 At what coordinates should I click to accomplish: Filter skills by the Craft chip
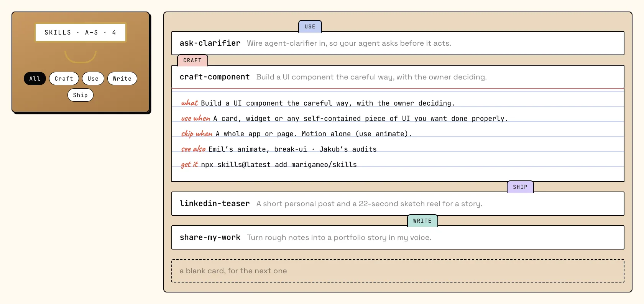click(x=64, y=79)
